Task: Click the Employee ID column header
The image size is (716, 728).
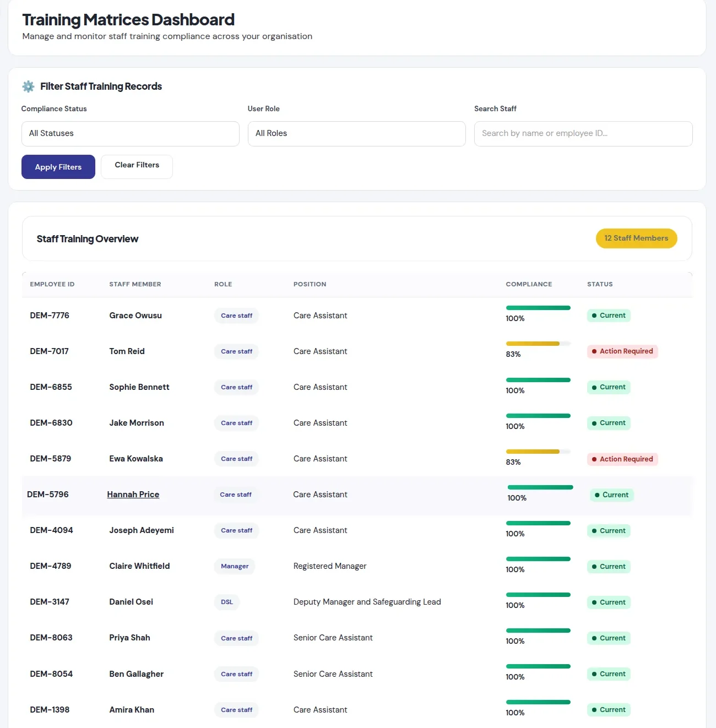Action: [52, 284]
